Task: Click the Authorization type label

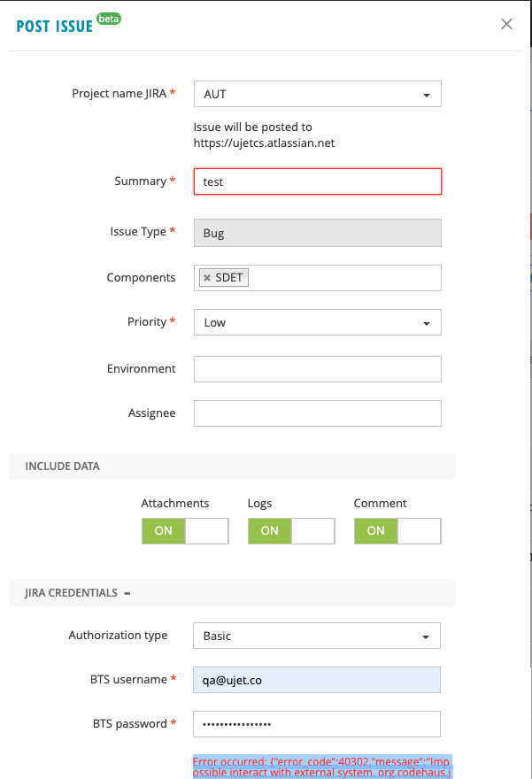Action: [118, 635]
